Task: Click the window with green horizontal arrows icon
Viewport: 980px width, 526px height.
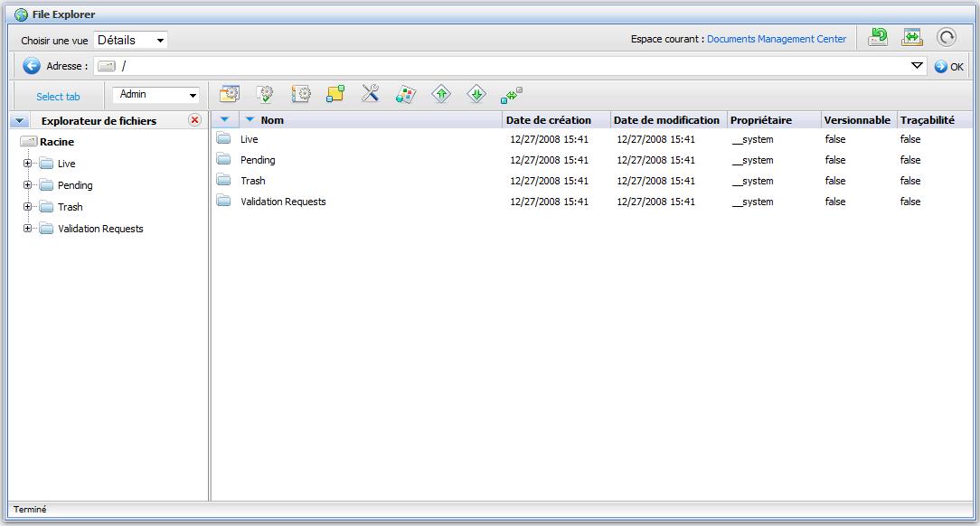Action: 912,37
